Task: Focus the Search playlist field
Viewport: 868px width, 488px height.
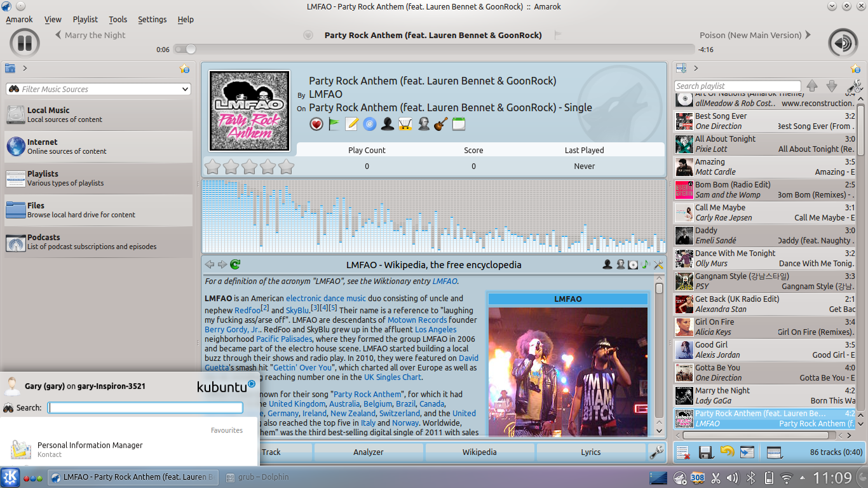Action: click(x=738, y=86)
